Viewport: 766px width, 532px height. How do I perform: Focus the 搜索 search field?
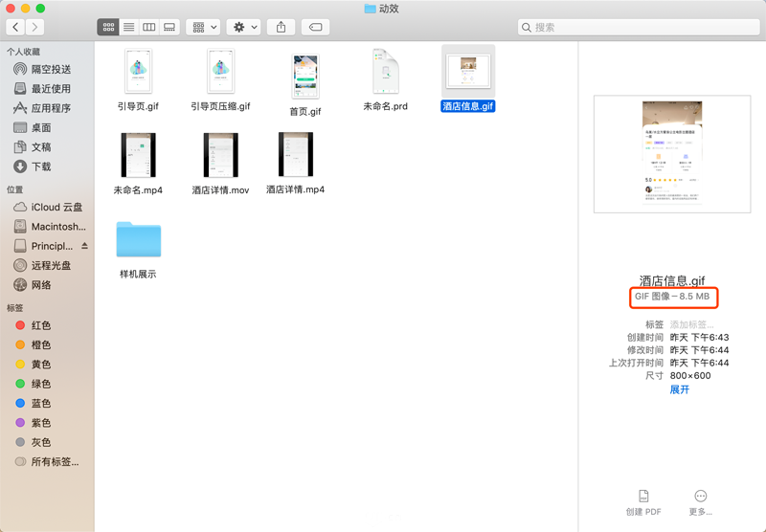click(639, 28)
